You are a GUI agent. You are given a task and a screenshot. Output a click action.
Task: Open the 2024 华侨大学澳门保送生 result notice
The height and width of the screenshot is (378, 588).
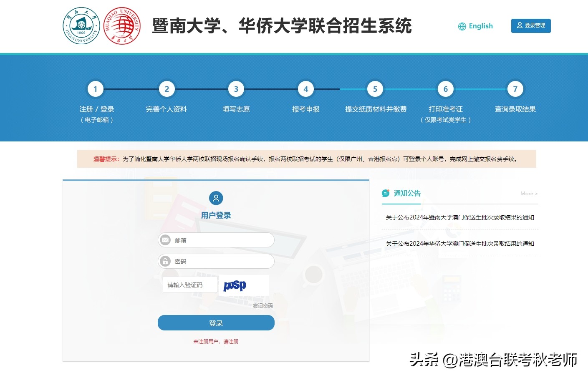tap(459, 244)
